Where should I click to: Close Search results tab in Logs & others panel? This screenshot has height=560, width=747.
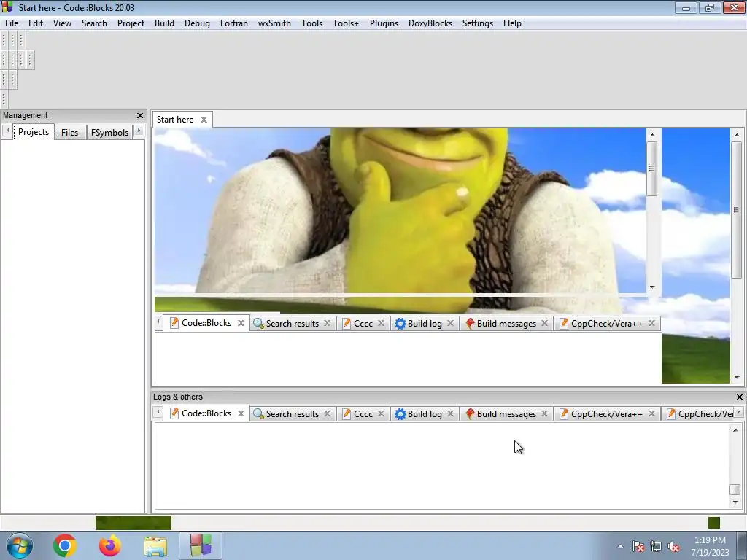point(328,414)
